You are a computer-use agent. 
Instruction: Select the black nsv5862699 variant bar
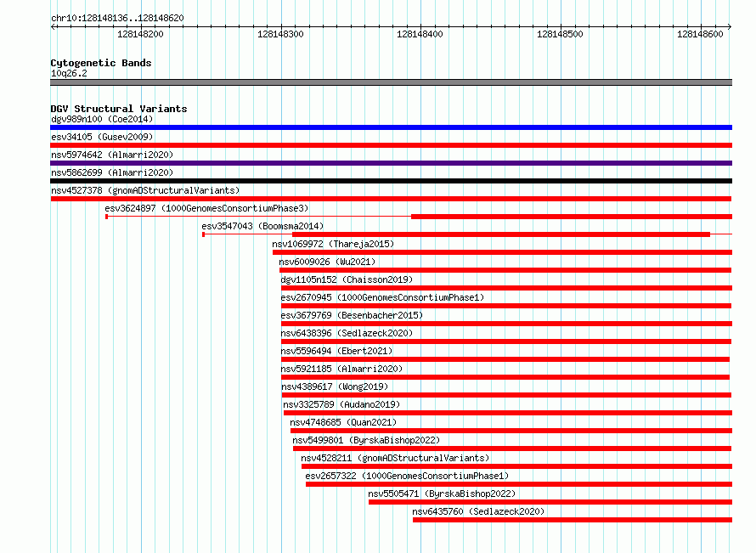[391, 181]
